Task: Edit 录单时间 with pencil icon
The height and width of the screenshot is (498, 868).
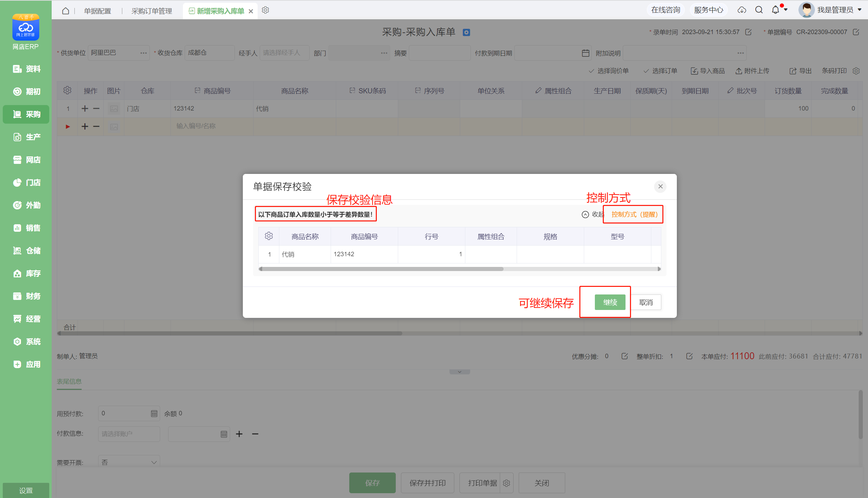Action: tap(748, 32)
